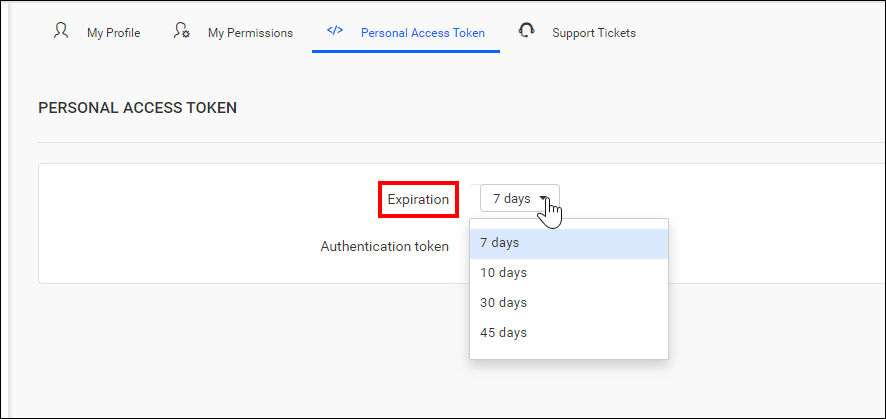Click the My Permissions gear-user icon
886x419 pixels.
tap(181, 31)
